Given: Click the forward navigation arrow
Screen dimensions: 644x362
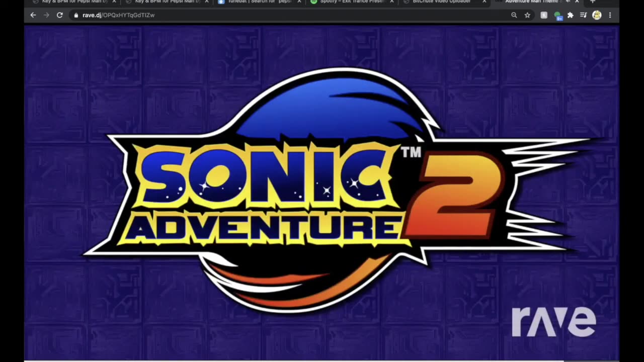Looking at the screenshot, I should click(46, 15).
